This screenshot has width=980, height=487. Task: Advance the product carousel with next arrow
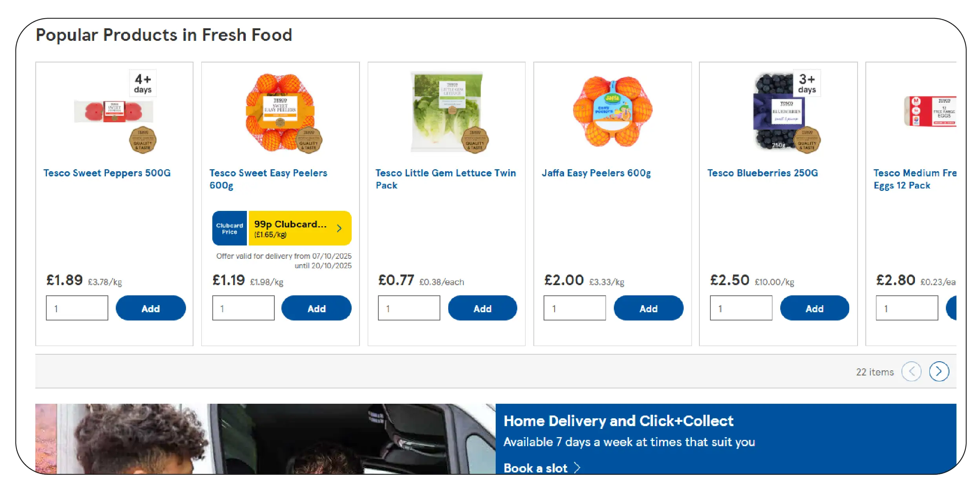coord(939,371)
